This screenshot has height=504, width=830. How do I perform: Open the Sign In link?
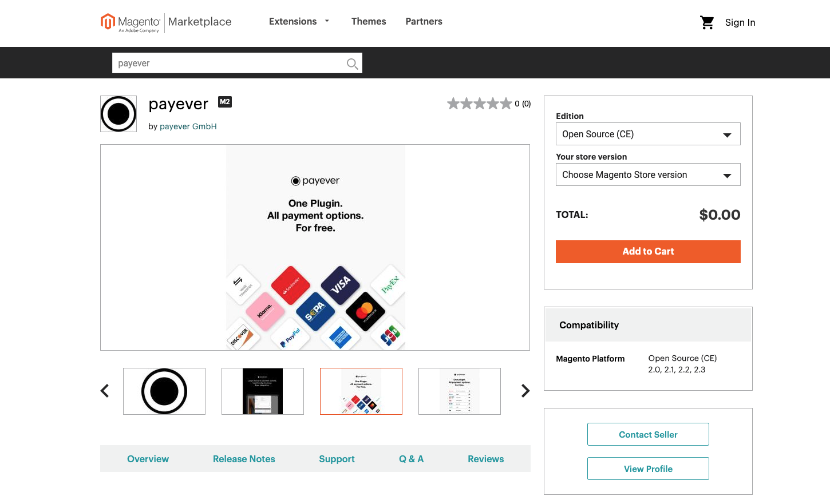740,22
